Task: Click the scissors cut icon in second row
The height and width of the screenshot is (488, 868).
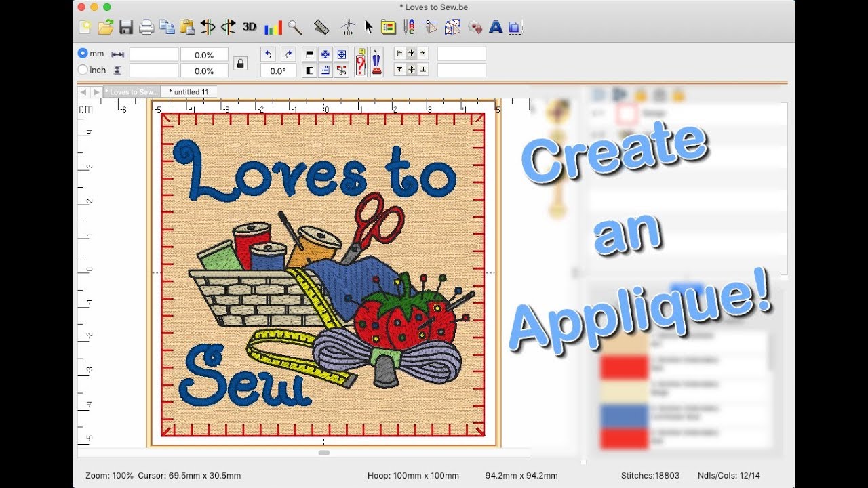Action: tap(342, 70)
